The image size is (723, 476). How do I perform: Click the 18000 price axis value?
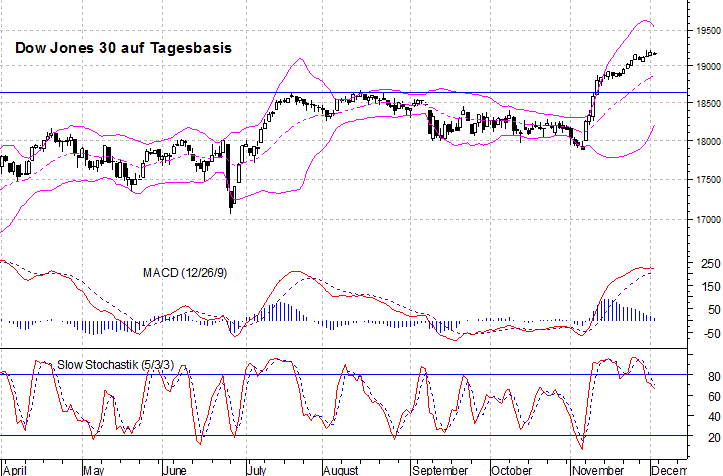(x=708, y=142)
